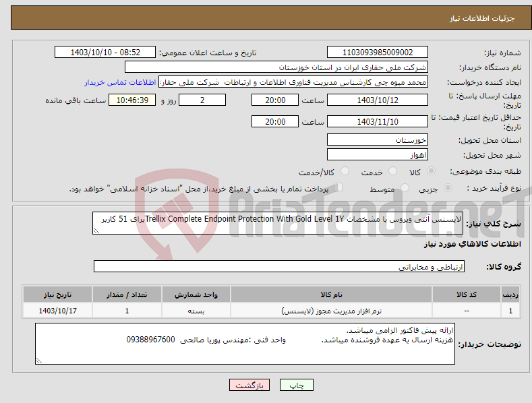Click the price validity time field 20:00
This screenshot has width=532, height=403.
275,121
